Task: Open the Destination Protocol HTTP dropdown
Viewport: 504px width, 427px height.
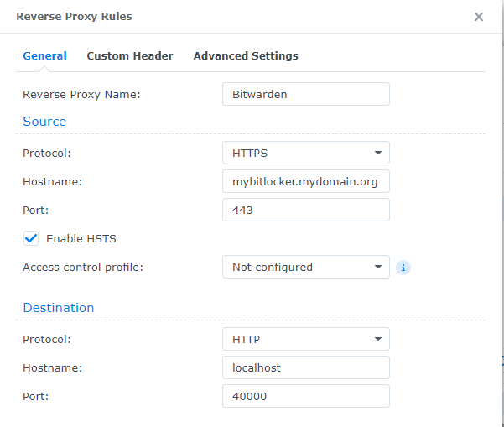Action: 305,340
